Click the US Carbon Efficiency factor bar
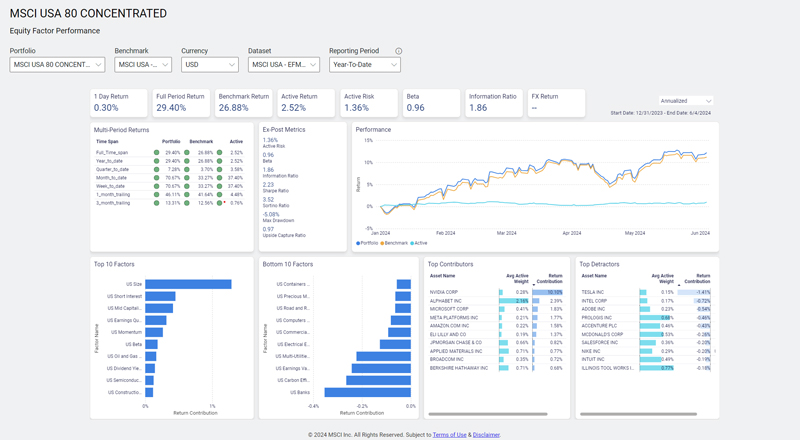Image resolution: width=800 pixels, height=440 pixels. point(379,380)
